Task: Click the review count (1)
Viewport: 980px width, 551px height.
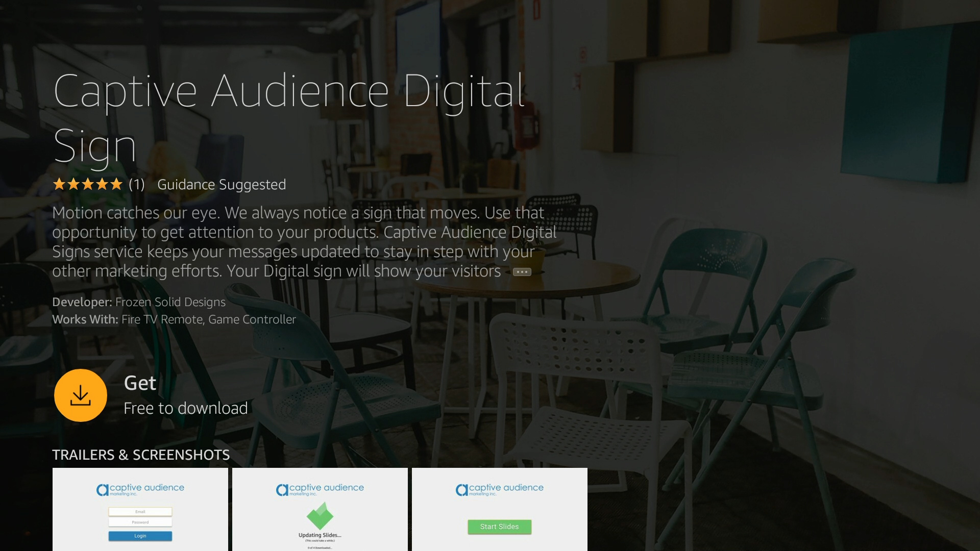Action: point(137,185)
